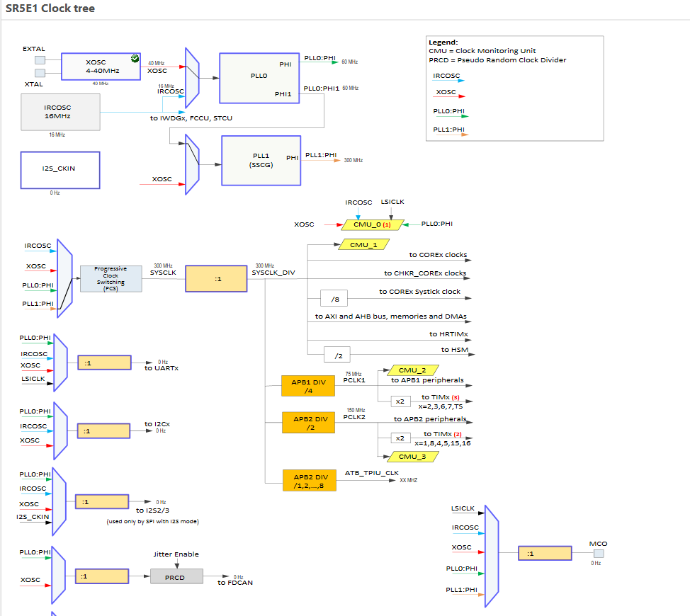Open the PLL0 block

[x=259, y=79]
